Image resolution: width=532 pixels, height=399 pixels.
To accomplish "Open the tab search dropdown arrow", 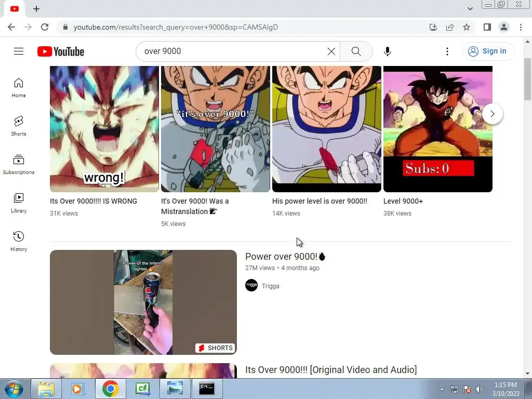I will click(470, 9).
